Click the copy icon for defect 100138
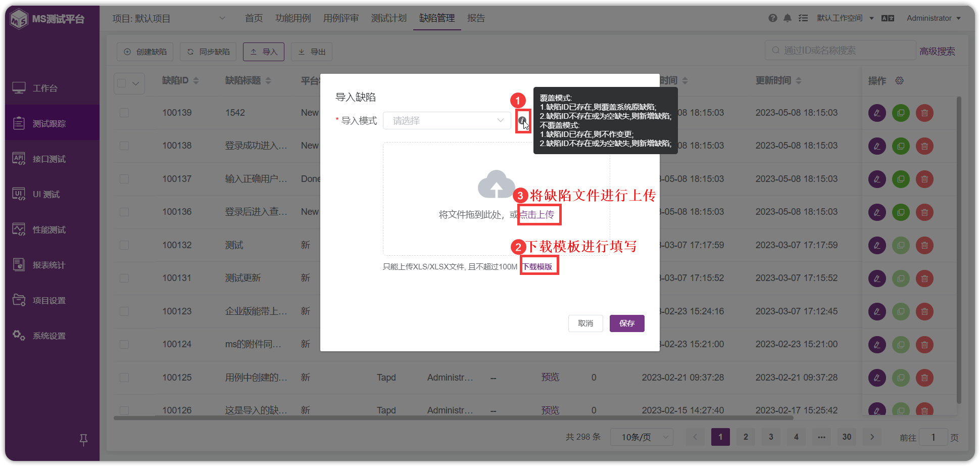 click(901, 146)
